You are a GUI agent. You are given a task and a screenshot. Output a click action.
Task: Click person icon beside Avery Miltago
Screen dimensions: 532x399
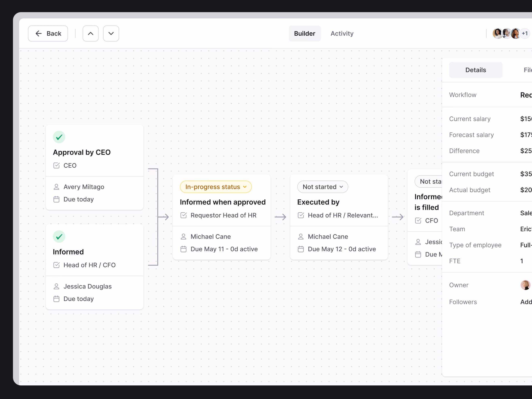(56, 187)
